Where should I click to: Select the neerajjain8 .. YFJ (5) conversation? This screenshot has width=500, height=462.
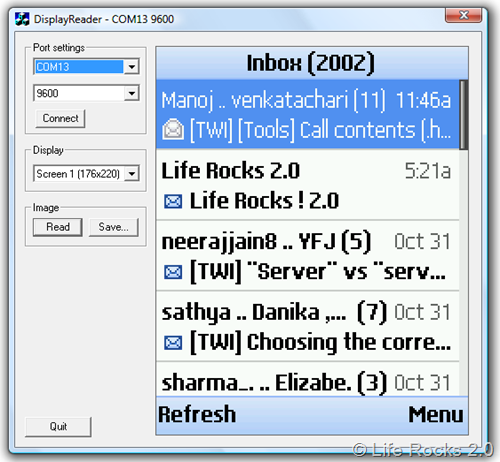[x=307, y=256]
